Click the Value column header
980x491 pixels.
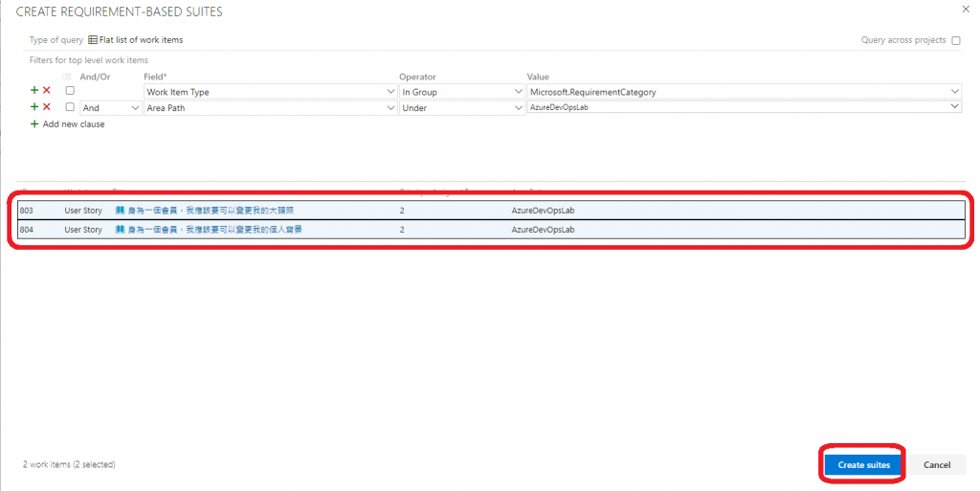tap(538, 77)
